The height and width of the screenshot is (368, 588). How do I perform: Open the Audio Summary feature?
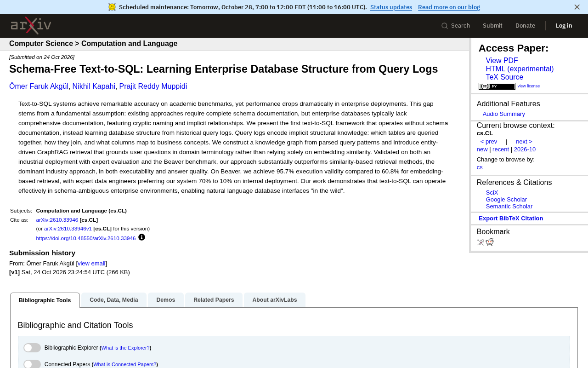tap(503, 114)
